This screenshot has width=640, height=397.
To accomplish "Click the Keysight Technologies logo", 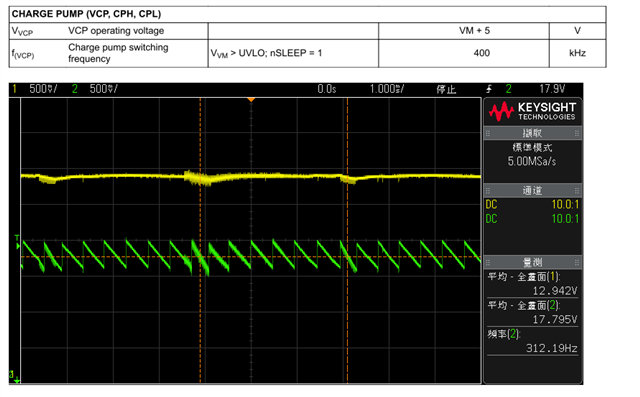I will coord(532,112).
